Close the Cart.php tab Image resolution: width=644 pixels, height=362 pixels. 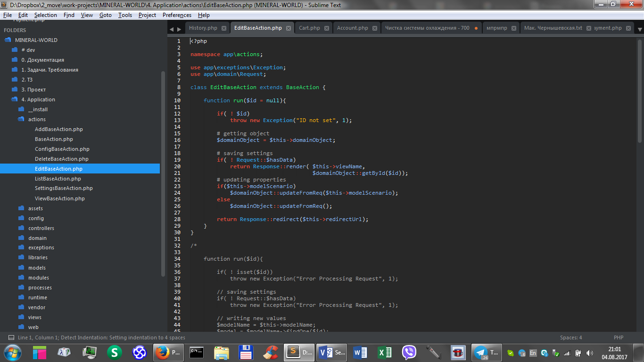327,28
